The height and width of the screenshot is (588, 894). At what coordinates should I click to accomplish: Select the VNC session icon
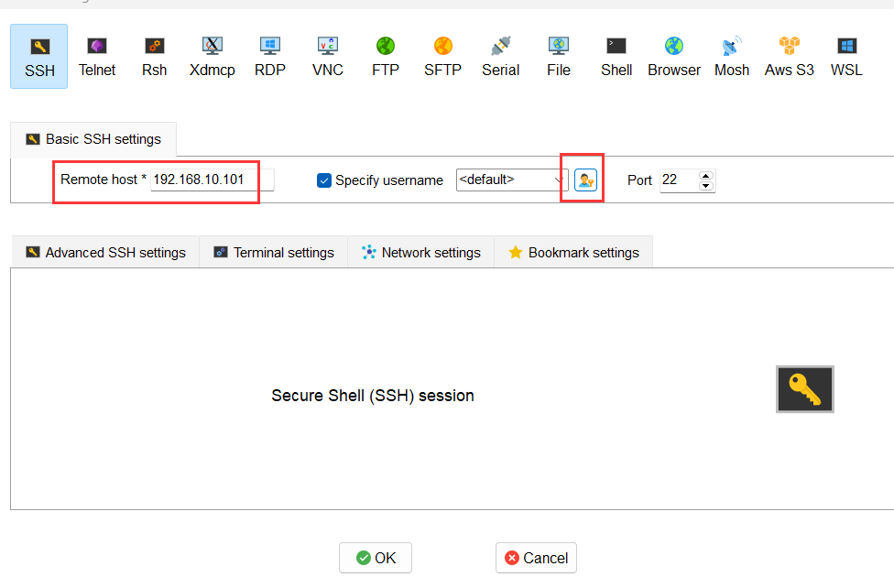[x=328, y=57]
